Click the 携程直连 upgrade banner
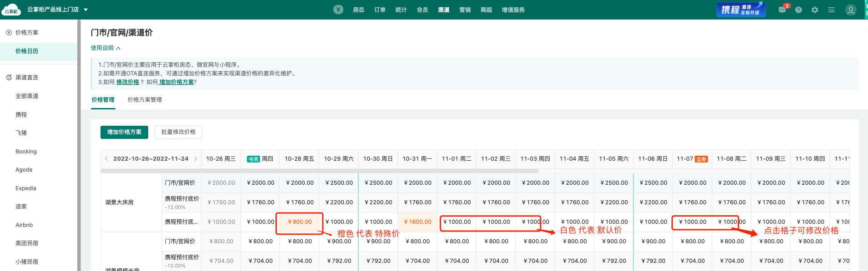This screenshot has width=868, height=271. [x=741, y=10]
